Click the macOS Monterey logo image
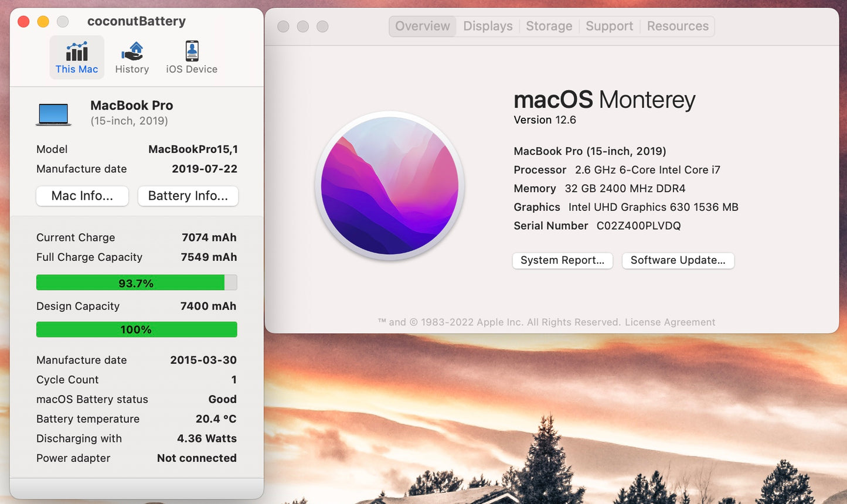 389,186
